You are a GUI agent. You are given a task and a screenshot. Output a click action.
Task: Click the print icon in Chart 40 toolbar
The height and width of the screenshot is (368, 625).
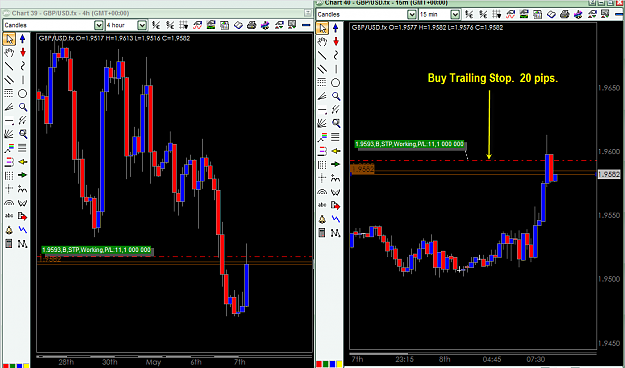(x=564, y=14)
